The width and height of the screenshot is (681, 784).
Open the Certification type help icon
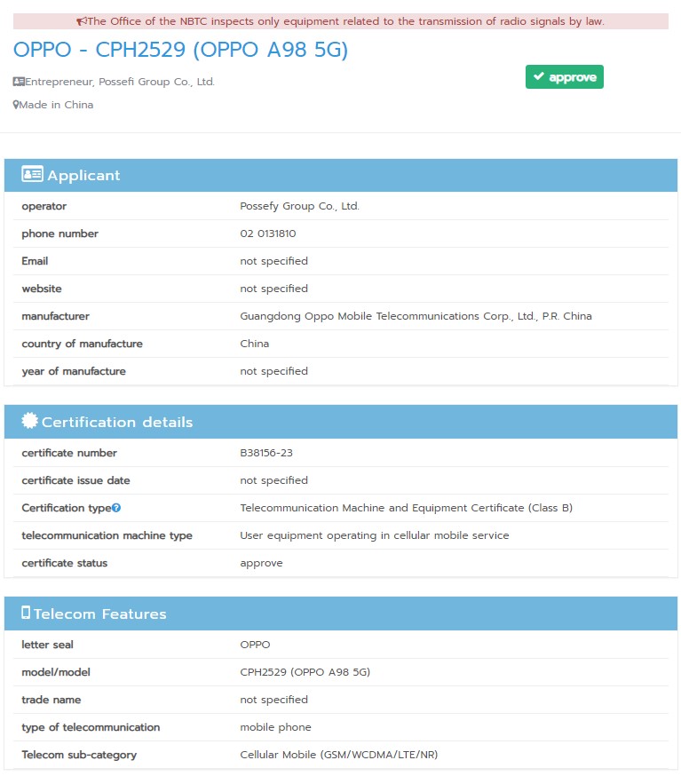116,508
